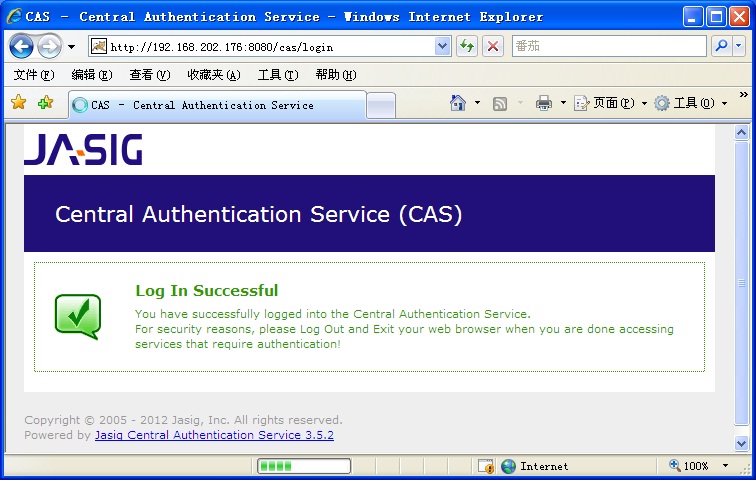
Task: Click the green page loading progress bar
Action: 304,466
